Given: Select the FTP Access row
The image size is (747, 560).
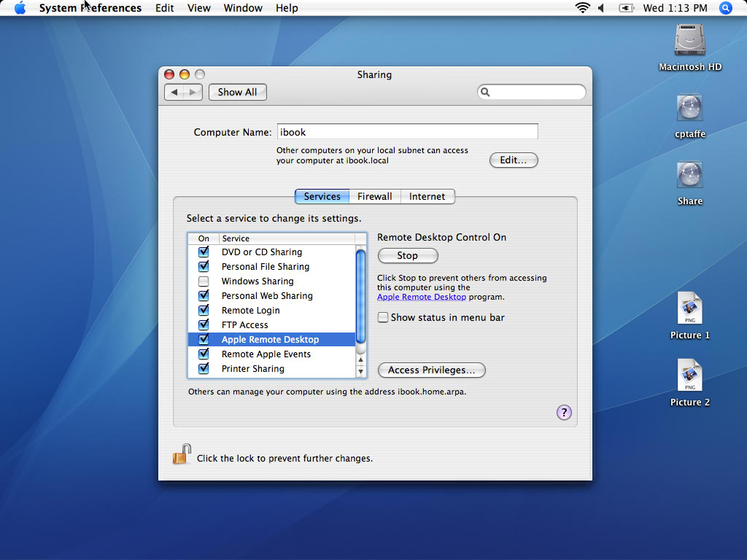Looking at the screenshot, I should click(271, 324).
